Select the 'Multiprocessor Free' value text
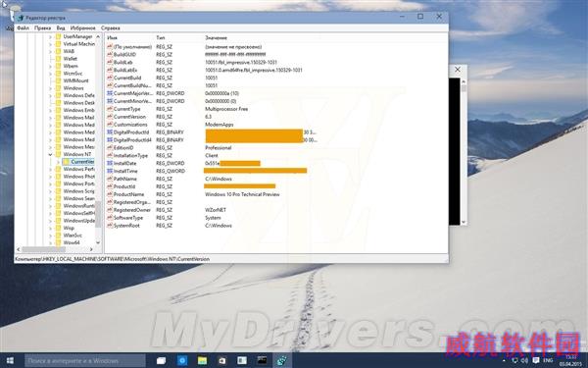Viewport: 588px width, 368px height. pos(226,109)
